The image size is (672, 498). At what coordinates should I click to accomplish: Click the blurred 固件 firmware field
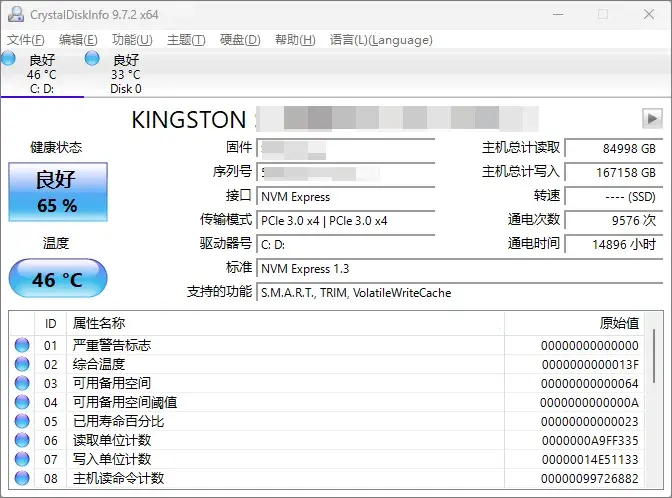[x=345, y=148]
